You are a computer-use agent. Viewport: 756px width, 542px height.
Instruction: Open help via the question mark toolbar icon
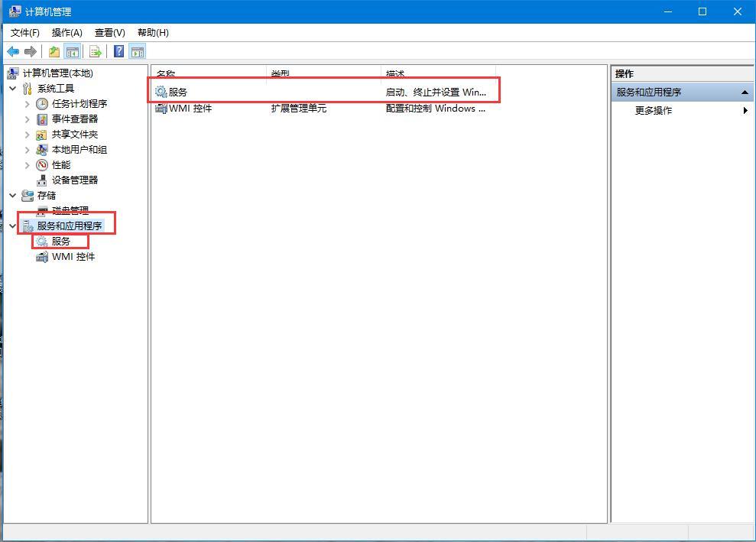point(117,51)
